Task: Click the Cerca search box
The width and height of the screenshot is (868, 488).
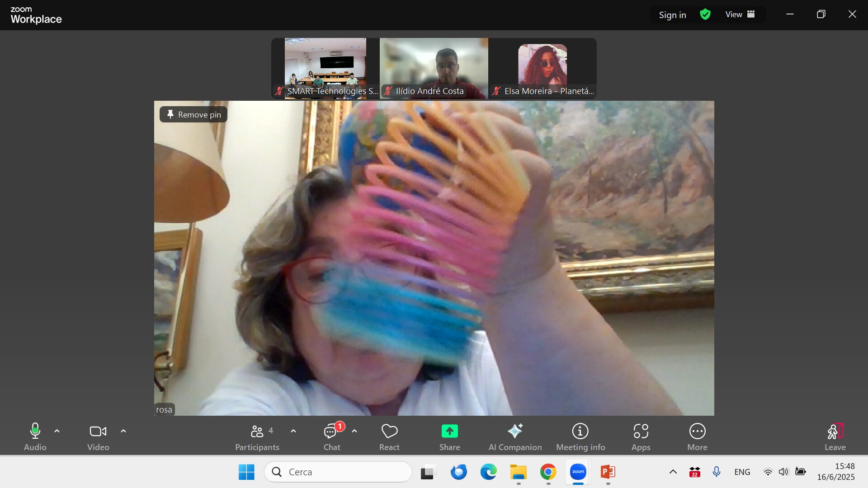Action: (338, 472)
